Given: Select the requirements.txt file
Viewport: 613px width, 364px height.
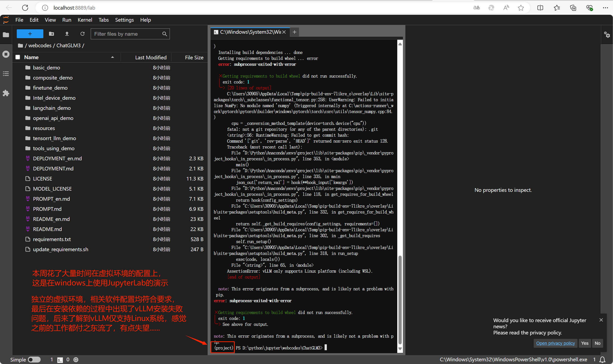Looking at the screenshot, I should point(110,239).
